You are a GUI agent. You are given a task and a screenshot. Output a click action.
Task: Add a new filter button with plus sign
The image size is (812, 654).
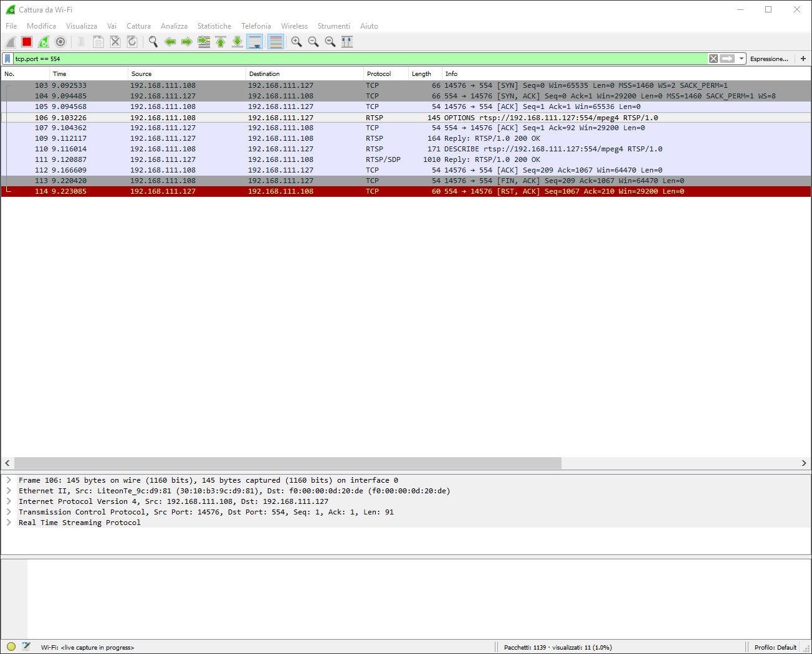coord(803,58)
